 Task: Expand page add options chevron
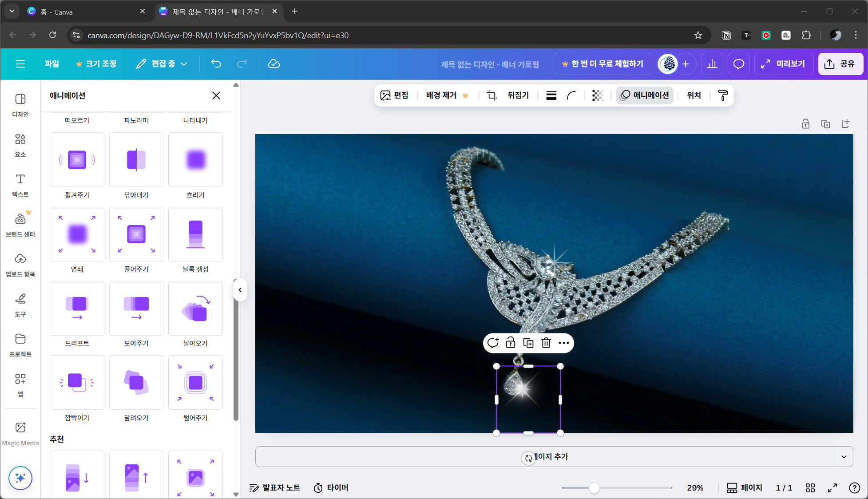(844, 456)
